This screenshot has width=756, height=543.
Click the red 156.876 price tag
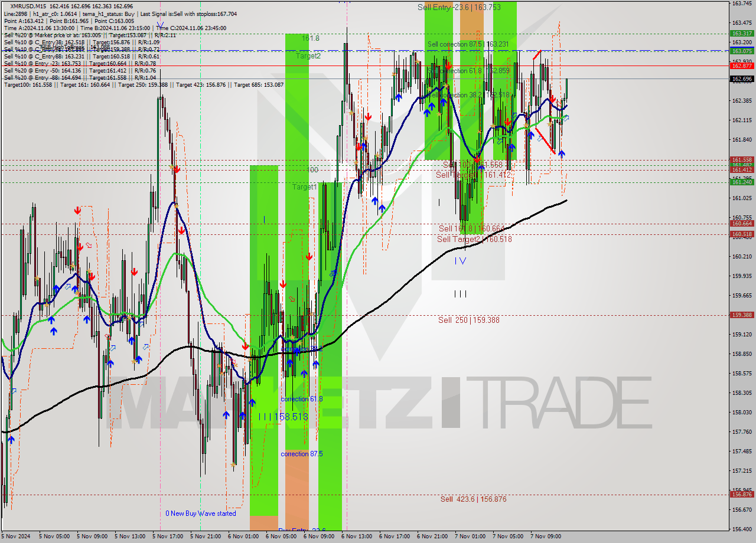742,495
